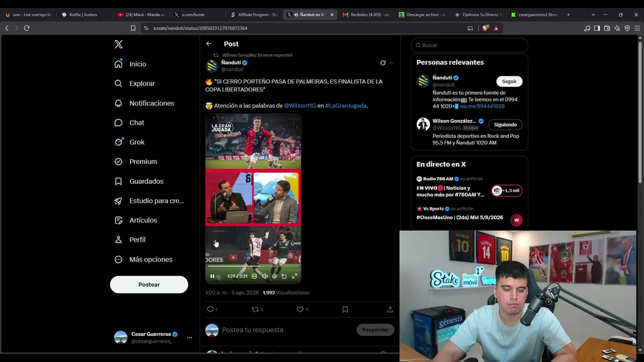The width and height of the screenshot is (644, 362).
Task: Open video playback settings gear
Action: [x=274, y=276]
